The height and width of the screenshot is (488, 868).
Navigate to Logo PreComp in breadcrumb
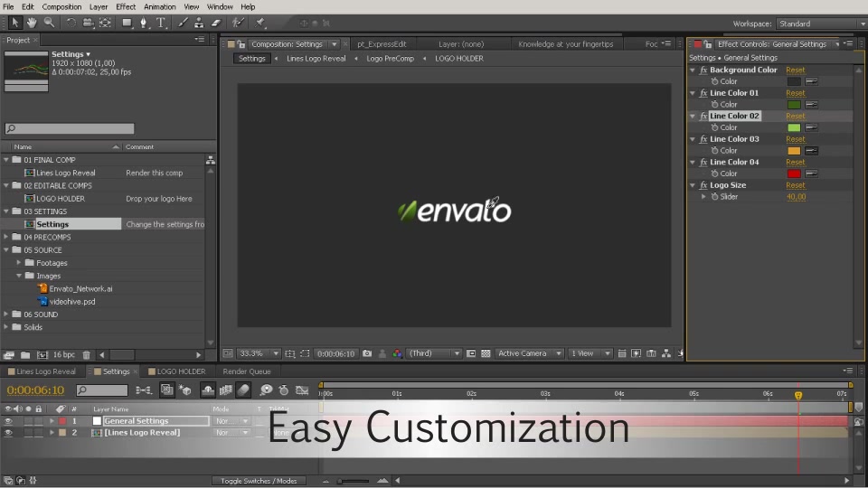coord(391,59)
